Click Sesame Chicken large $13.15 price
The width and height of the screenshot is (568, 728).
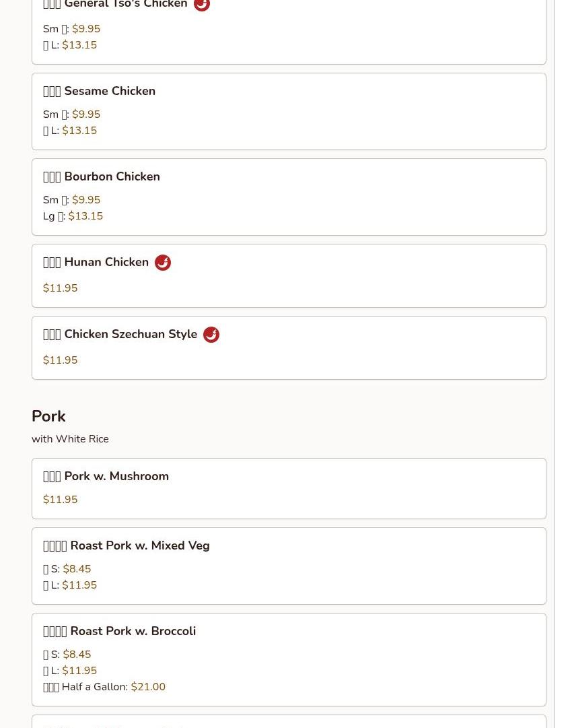(79, 131)
